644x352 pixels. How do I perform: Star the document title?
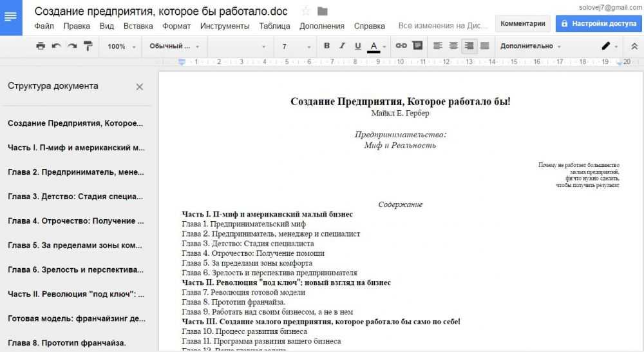point(305,11)
